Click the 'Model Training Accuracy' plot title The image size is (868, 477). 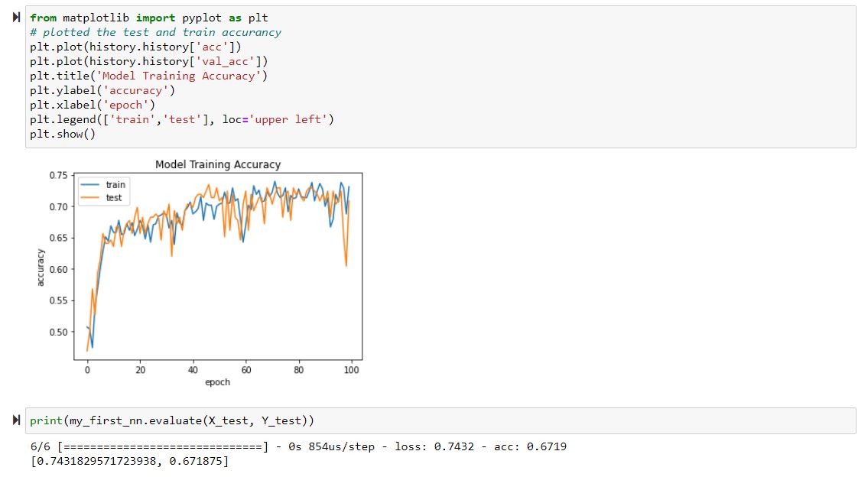tap(218, 164)
